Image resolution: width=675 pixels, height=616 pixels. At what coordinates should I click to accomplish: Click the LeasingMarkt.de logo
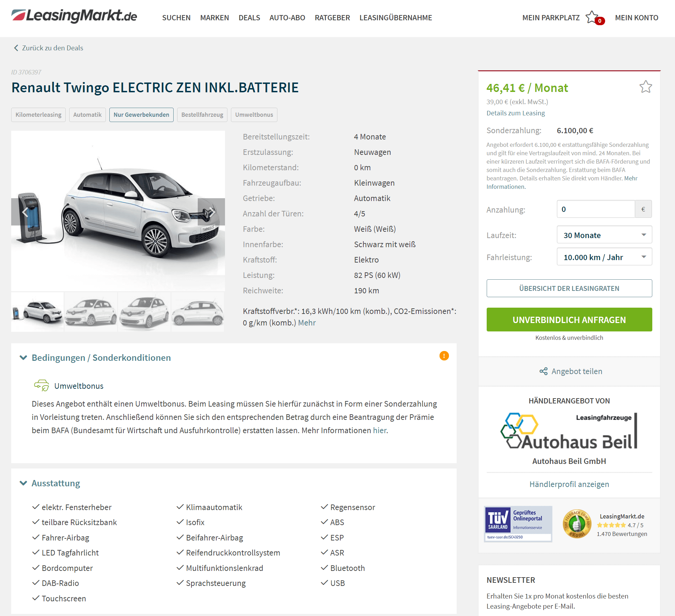(x=74, y=16)
